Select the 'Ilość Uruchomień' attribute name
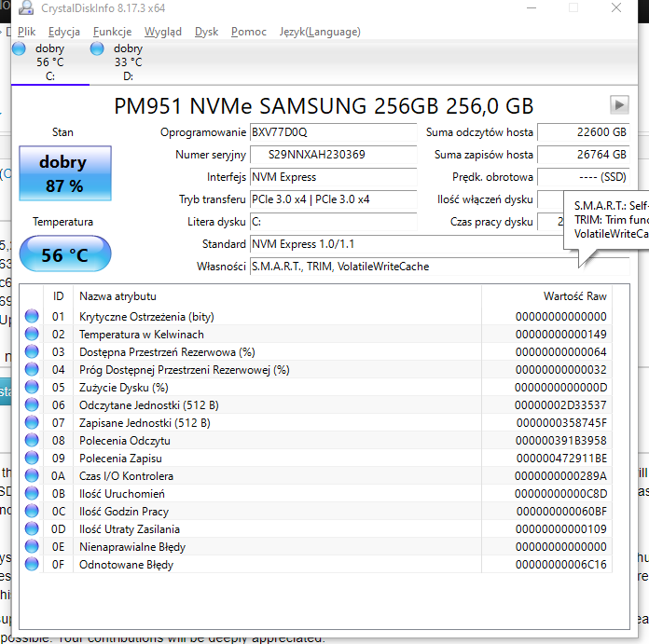The width and height of the screenshot is (649, 644). [122, 494]
